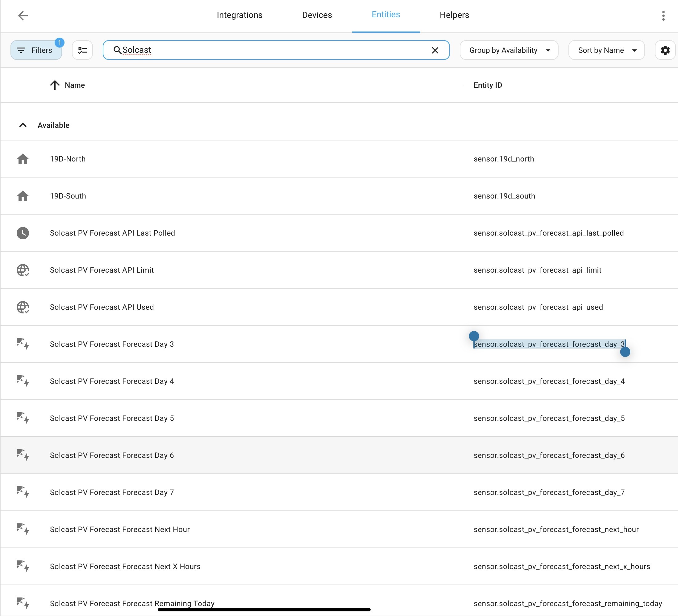This screenshot has width=678, height=616.
Task: Click forecast icon of Forecast Day 6
Action: (x=23, y=455)
